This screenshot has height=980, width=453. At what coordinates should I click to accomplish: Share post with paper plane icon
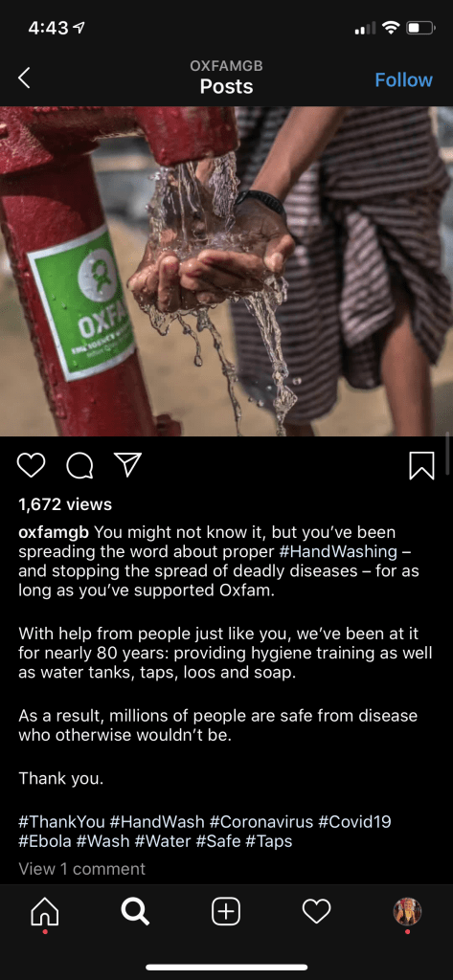pos(127,464)
